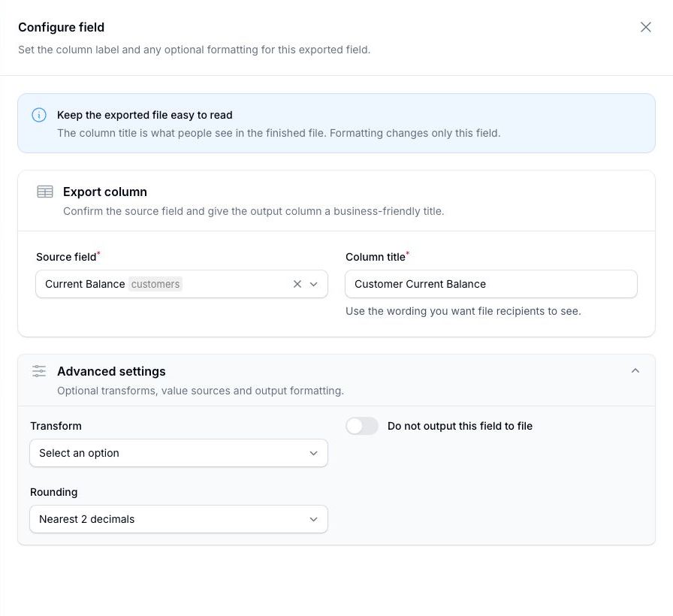Clear the Current Balance source field selection
This screenshot has width=673, height=616.
[x=297, y=284]
